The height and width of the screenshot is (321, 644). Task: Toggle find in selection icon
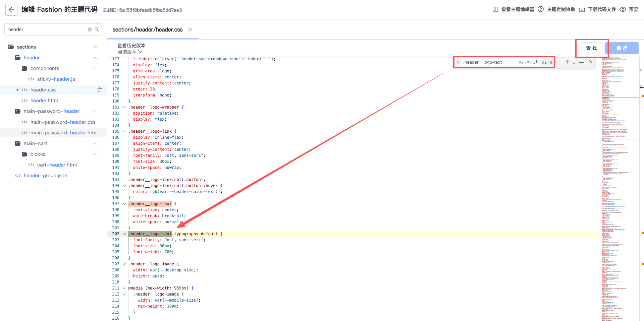pos(581,62)
